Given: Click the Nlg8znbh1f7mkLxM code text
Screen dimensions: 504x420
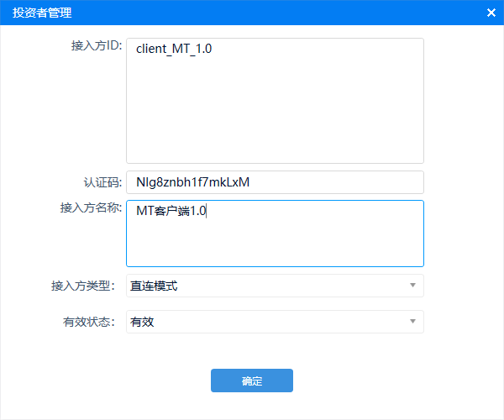Looking at the screenshot, I should (x=192, y=182).
